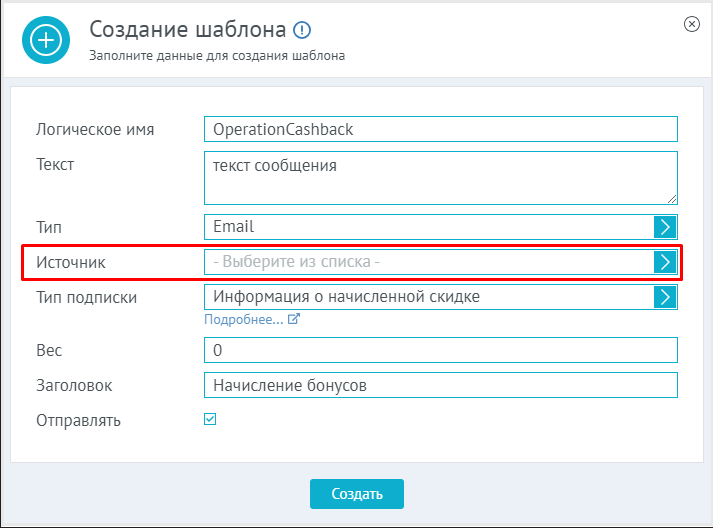Click the Информация о начисленной скидке value
Screen dimensions: 713x528
pos(346,297)
